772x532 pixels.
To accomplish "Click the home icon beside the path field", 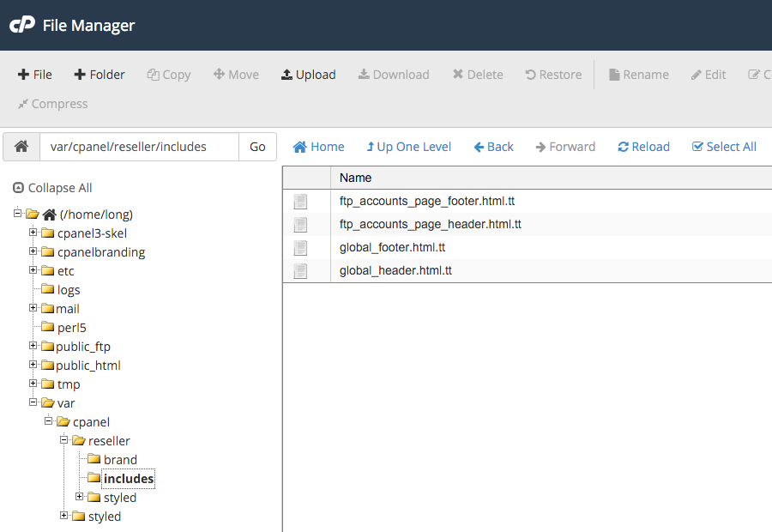I will coord(21,147).
